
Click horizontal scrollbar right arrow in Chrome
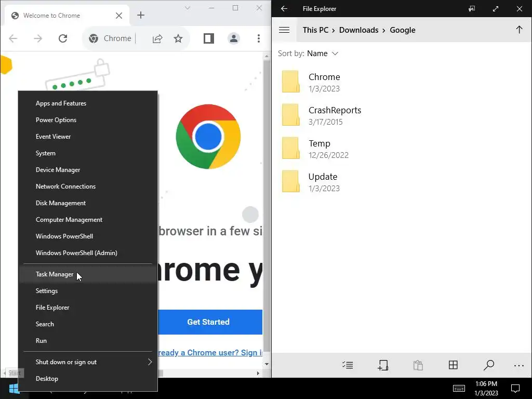pyautogui.click(x=258, y=373)
